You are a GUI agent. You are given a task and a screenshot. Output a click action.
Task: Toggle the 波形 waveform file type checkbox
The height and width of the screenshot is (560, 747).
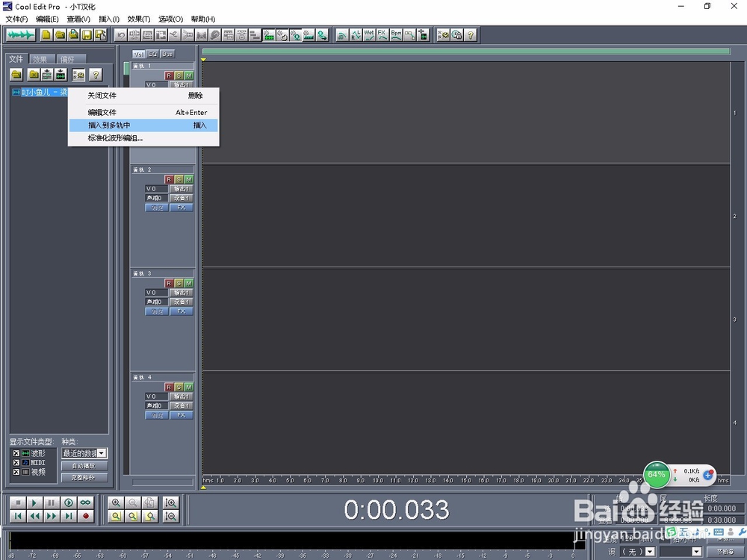pos(16,453)
